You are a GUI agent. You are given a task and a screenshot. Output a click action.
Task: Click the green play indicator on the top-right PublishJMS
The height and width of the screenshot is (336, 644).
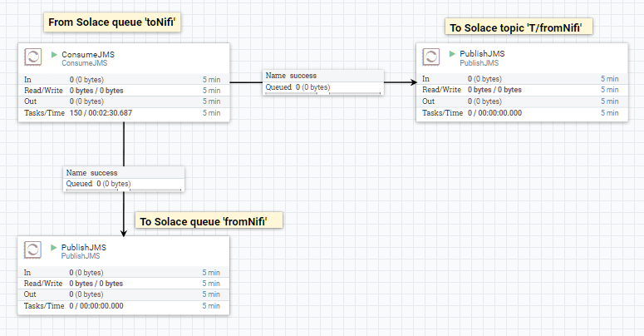pos(452,54)
